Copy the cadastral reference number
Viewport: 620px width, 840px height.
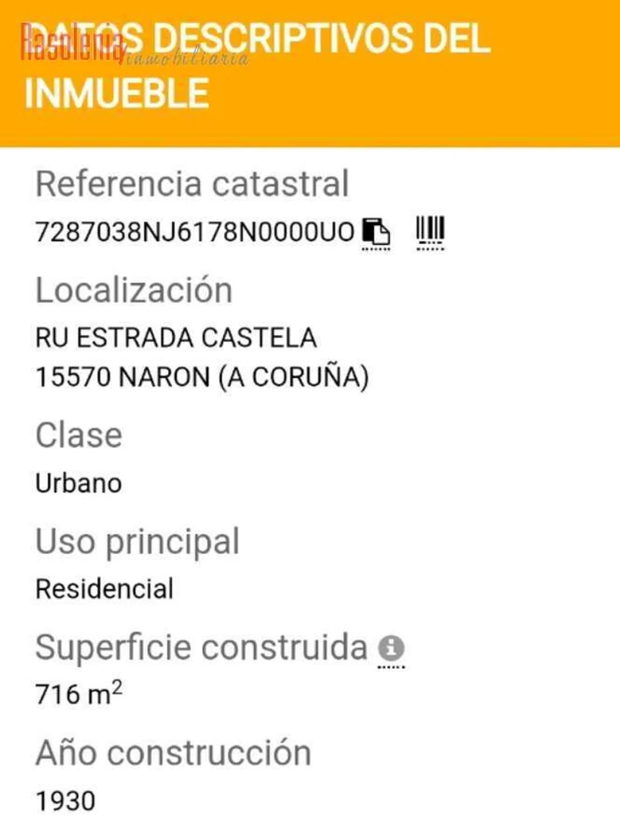376,231
